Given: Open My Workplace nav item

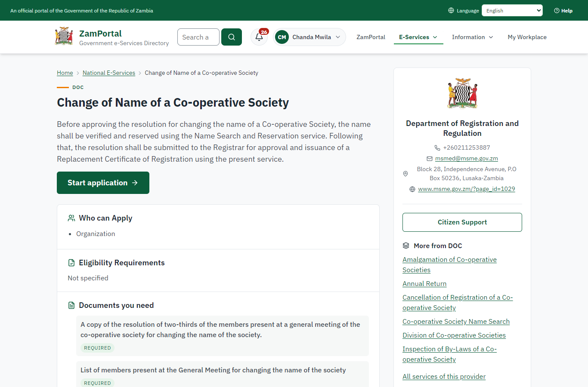Looking at the screenshot, I should click(527, 37).
